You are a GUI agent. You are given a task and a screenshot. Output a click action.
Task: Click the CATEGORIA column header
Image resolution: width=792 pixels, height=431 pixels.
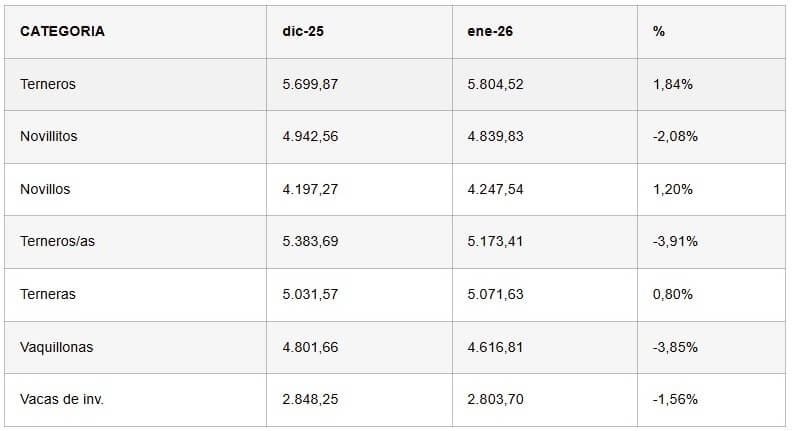[x=62, y=31]
